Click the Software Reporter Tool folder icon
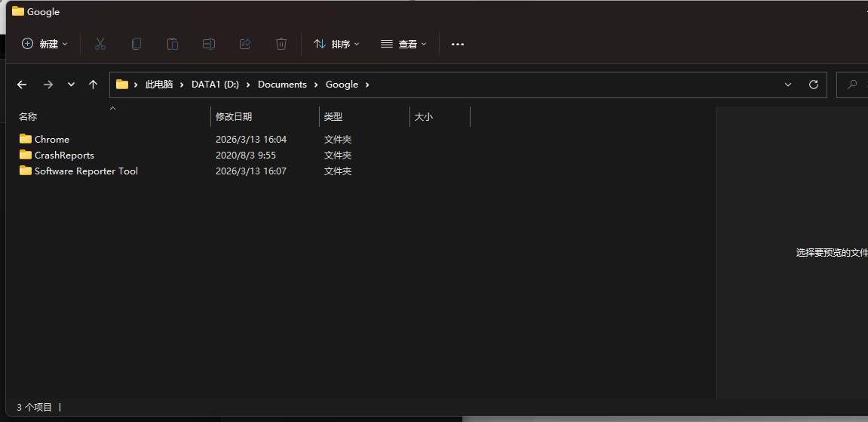The width and height of the screenshot is (868, 422). pyautogui.click(x=26, y=171)
